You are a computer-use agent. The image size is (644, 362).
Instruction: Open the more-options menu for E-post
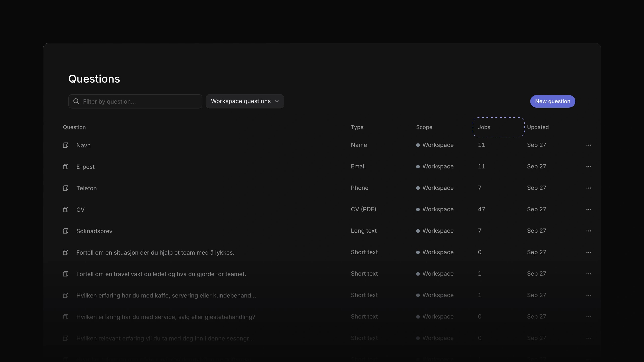tap(588, 167)
